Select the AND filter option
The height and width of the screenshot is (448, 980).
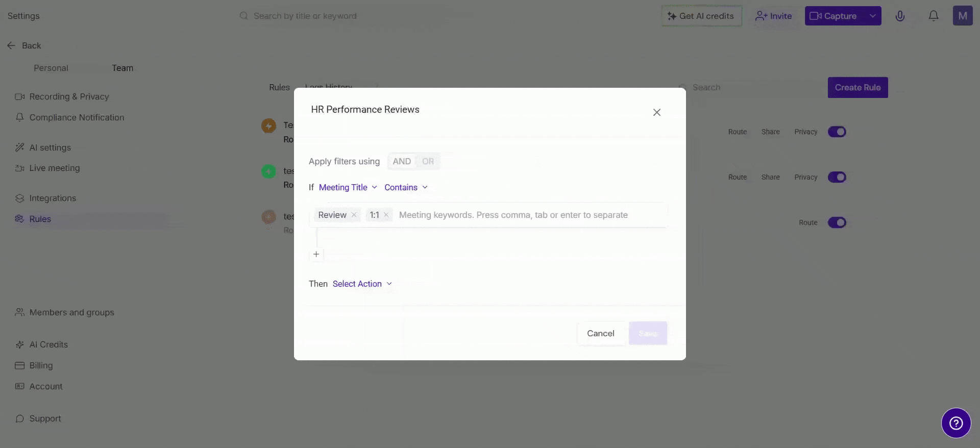point(402,161)
